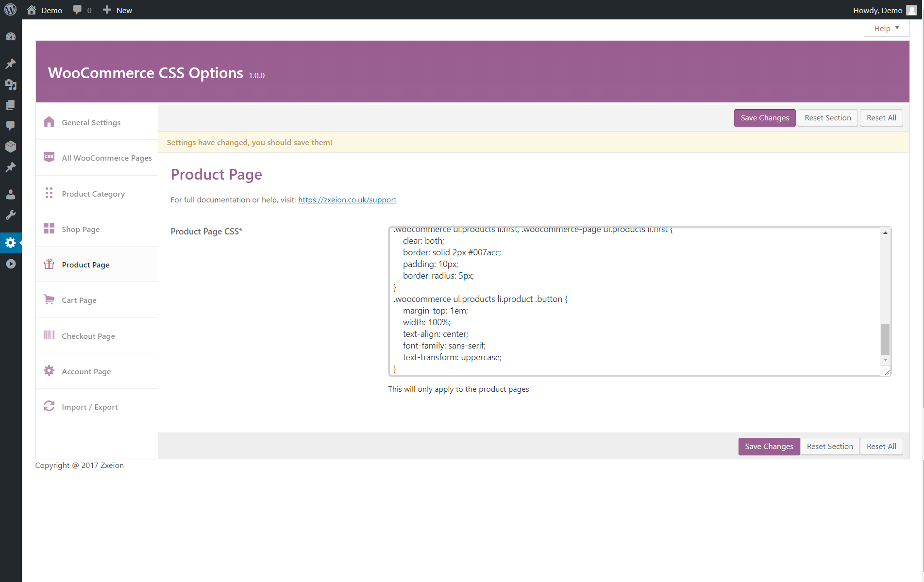
Task: Select the Settings gear icon
Action: 11,243
